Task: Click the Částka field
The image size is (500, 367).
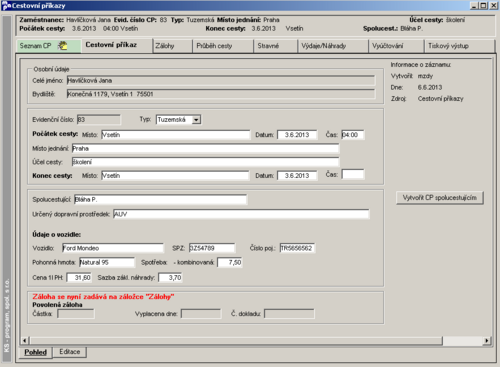Action: [76, 314]
